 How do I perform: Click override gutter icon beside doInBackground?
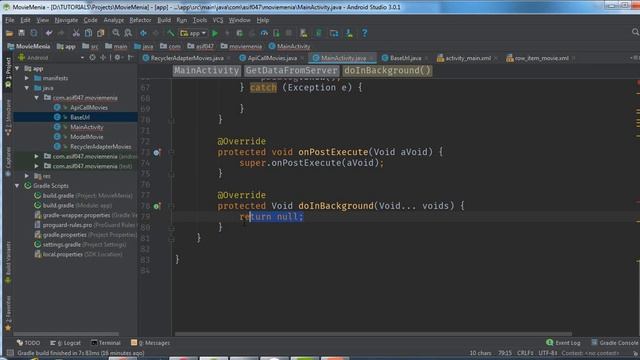[157, 206]
